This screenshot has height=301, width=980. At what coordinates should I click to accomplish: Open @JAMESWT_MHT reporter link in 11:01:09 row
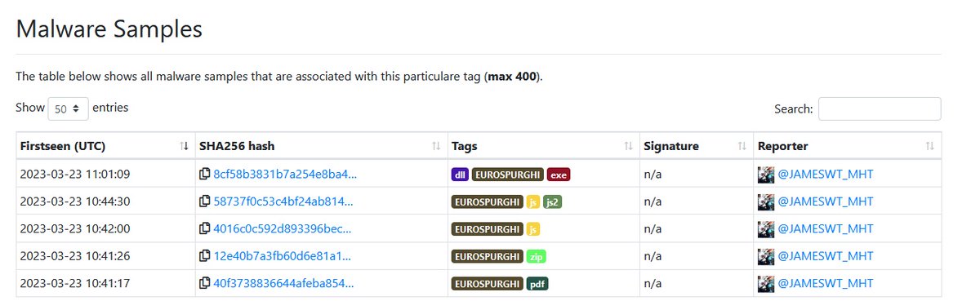tap(825, 174)
